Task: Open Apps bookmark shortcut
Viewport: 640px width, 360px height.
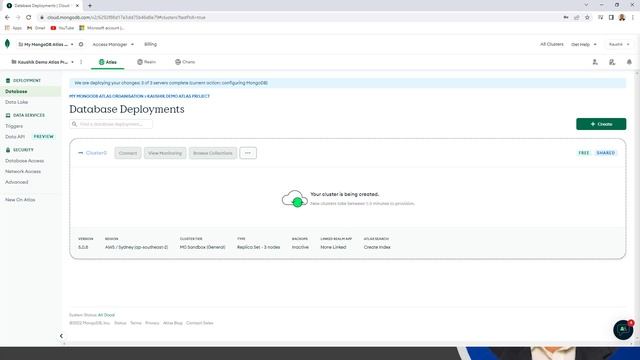Action: point(13,28)
